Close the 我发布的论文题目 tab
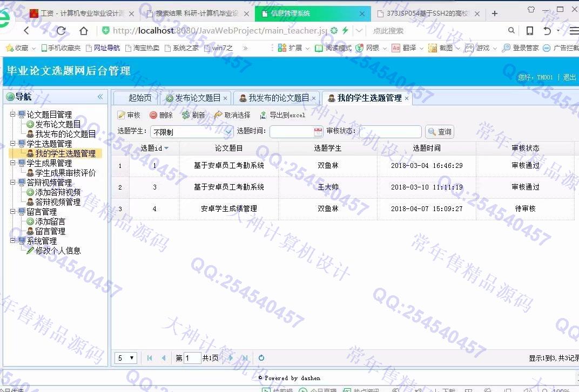The image size is (579, 392). click(313, 98)
